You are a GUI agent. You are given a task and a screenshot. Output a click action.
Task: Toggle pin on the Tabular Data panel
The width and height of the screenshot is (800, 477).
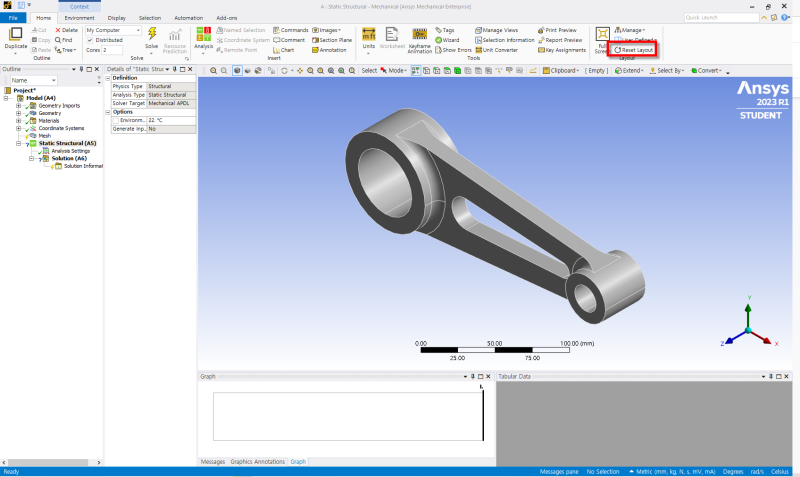click(x=770, y=376)
